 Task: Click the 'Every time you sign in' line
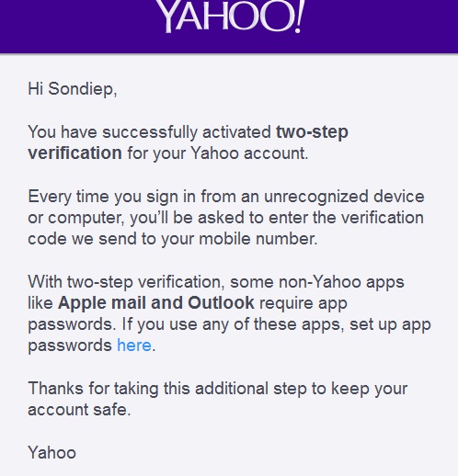point(226,197)
